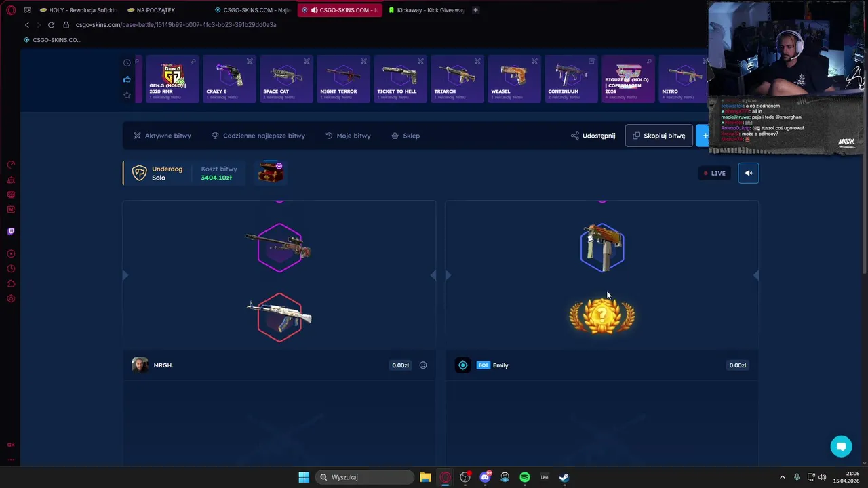
Task: Open Aktywne bitwy tab
Action: [x=162, y=136]
